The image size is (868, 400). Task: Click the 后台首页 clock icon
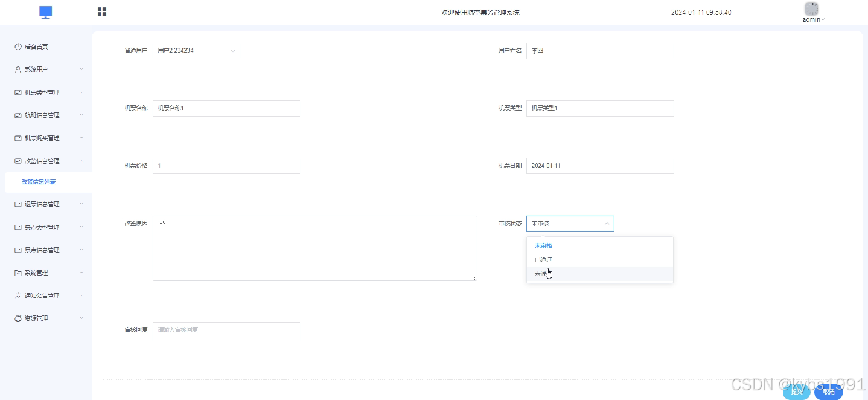[18, 47]
